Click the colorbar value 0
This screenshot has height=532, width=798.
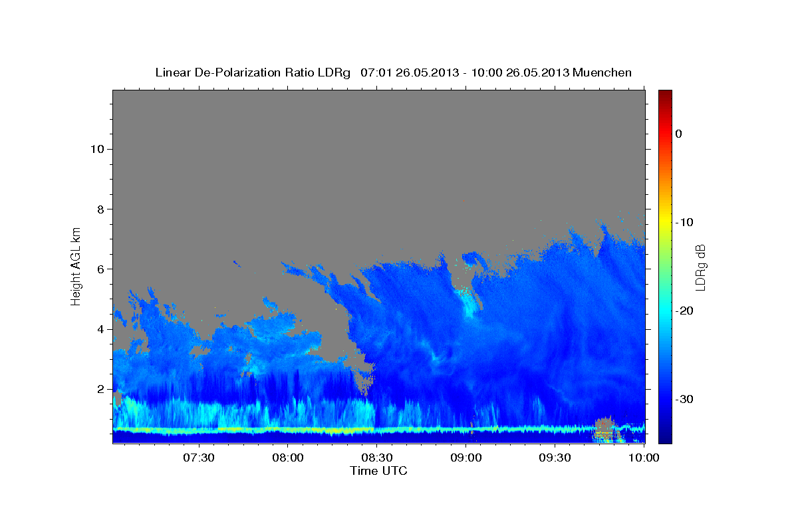click(x=679, y=134)
